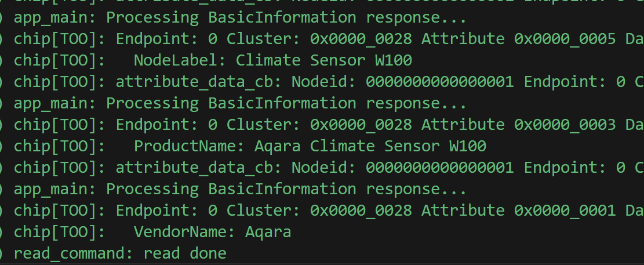Click "Aqara Climate Sensor W100" product name value
The height and width of the screenshot is (265, 644).
(370, 146)
